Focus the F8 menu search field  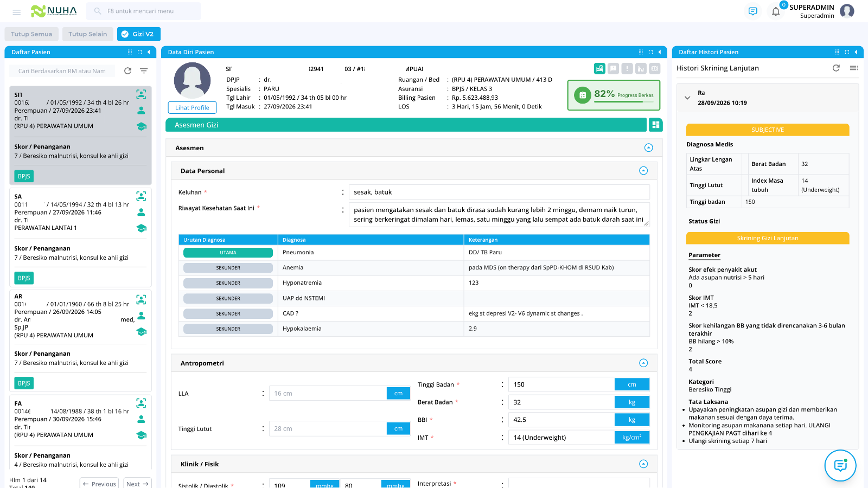click(143, 11)
